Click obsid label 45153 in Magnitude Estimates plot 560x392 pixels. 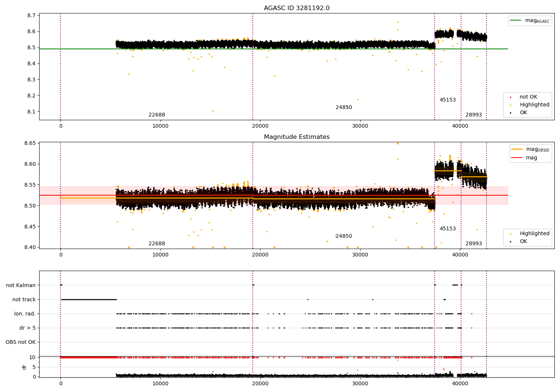[448, 229]
